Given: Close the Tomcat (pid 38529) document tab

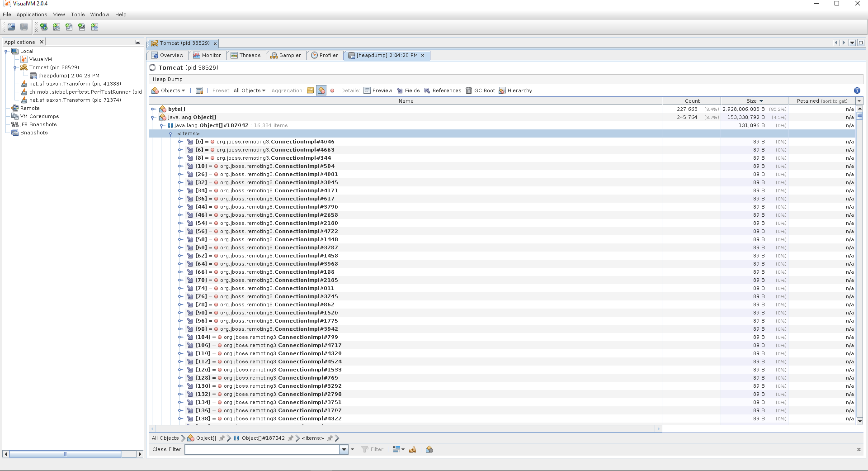Looking at the screenshot, I should (x=215, y=43).
